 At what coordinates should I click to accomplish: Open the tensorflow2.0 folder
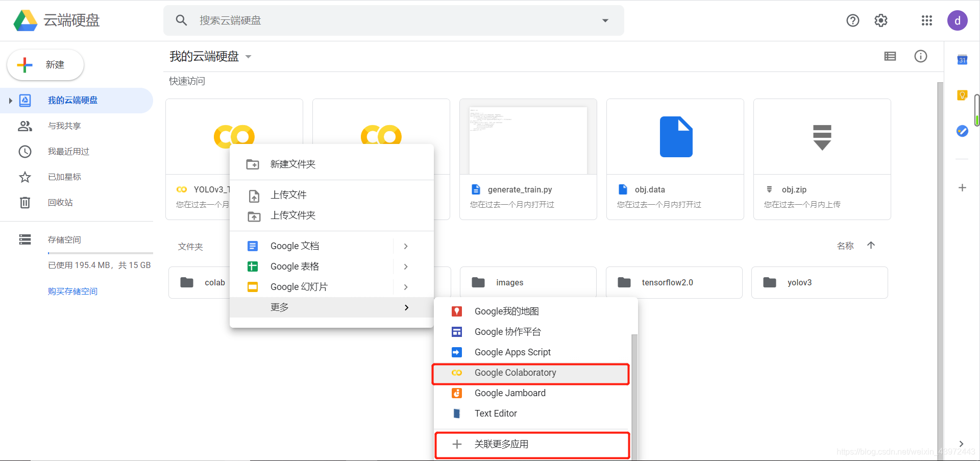(674, 282)
